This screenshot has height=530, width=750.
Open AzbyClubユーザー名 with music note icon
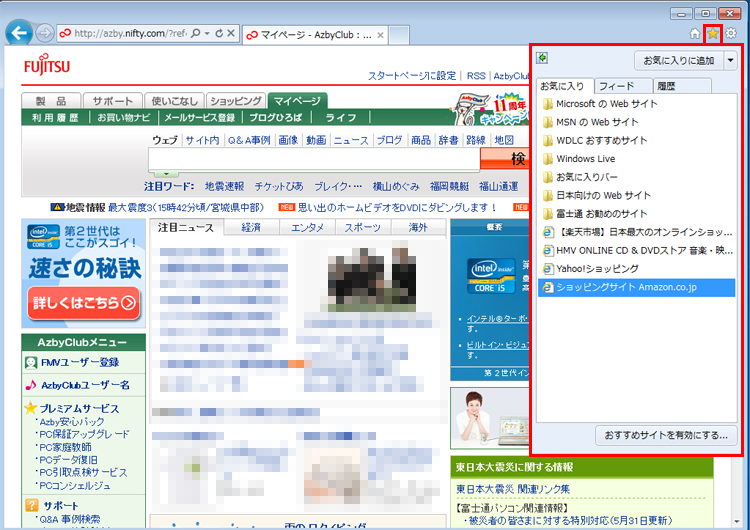85,385
